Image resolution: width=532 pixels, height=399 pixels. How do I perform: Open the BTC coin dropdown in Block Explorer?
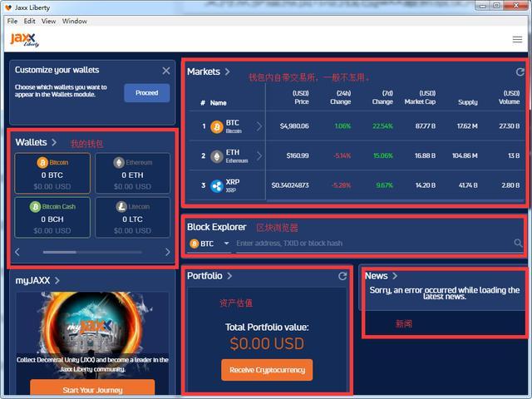pos(209,244)
